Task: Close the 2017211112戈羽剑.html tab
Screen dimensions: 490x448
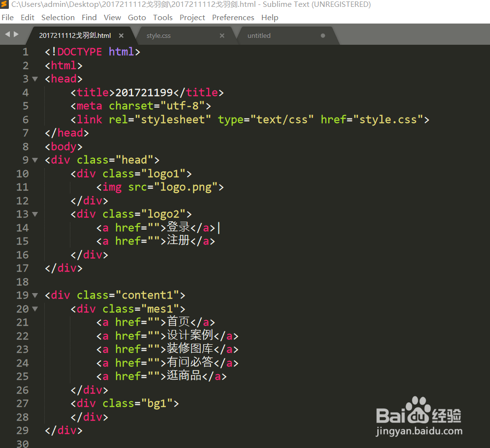Action: coord(121,35)
